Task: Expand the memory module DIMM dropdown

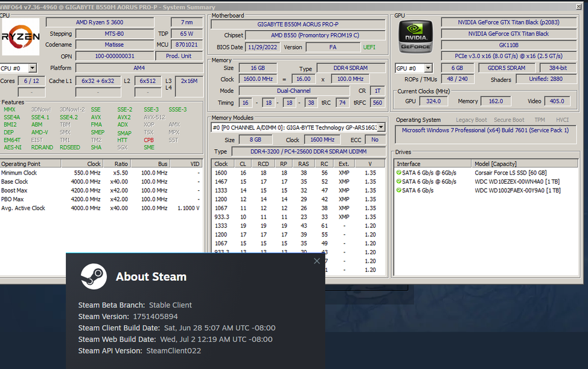Action: 381,127
